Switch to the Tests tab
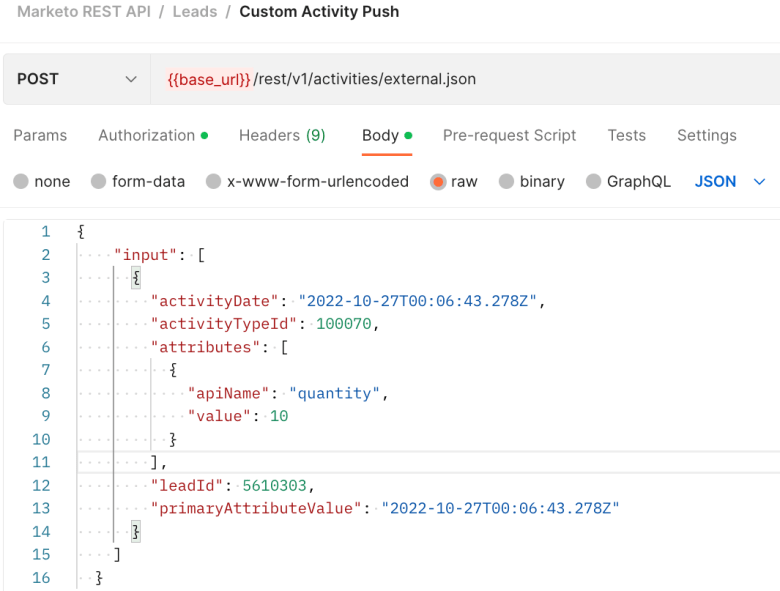 pos(626,135)
